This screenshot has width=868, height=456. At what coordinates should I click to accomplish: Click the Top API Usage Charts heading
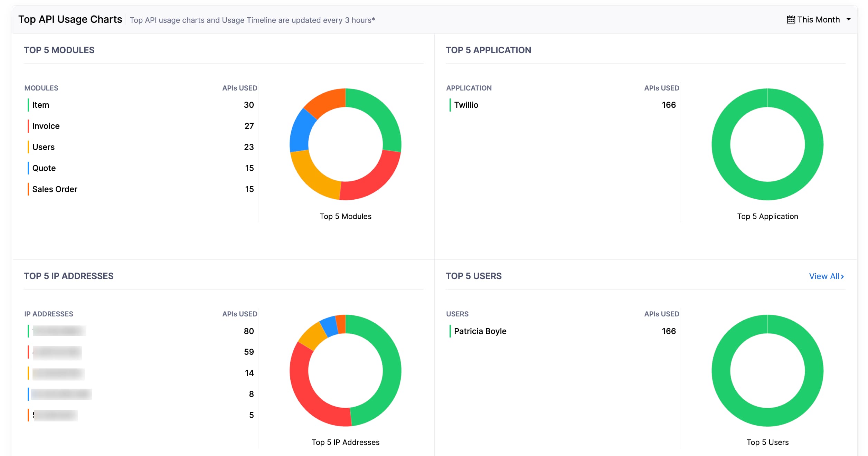click(x=70, y=19)
